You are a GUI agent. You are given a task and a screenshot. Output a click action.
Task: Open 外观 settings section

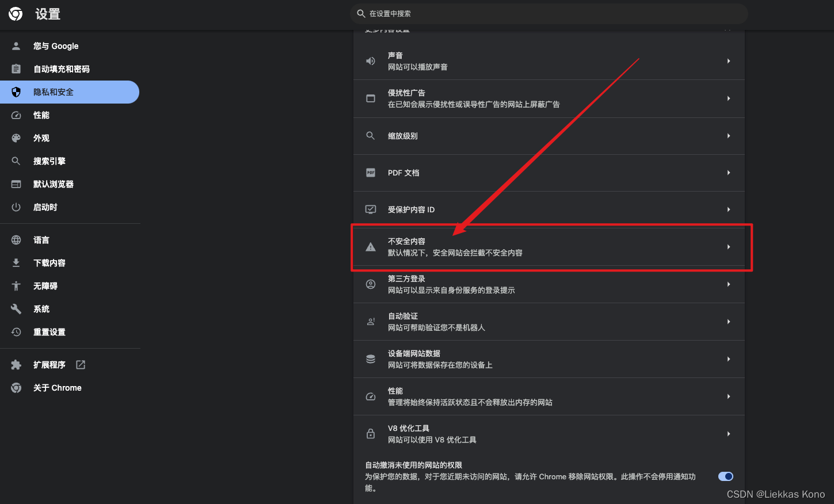[70, 138]
